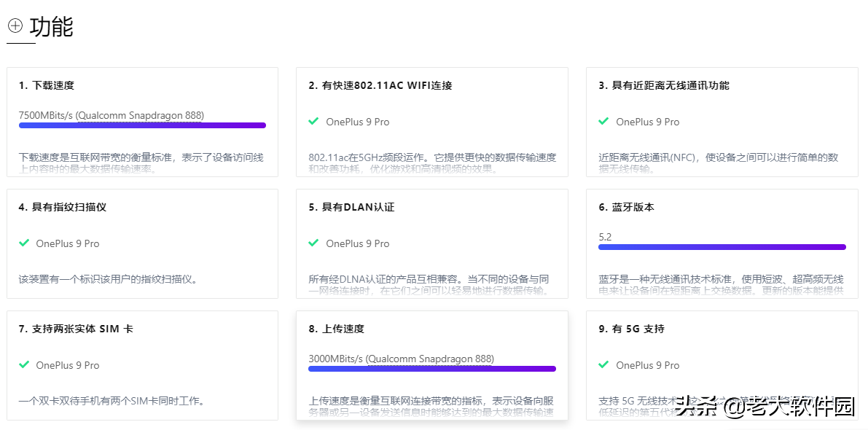Viewport: 868px width, 430px height.
Task: Open the '4. 具有指纹扫描仪' title
Action: coord(63,207)
